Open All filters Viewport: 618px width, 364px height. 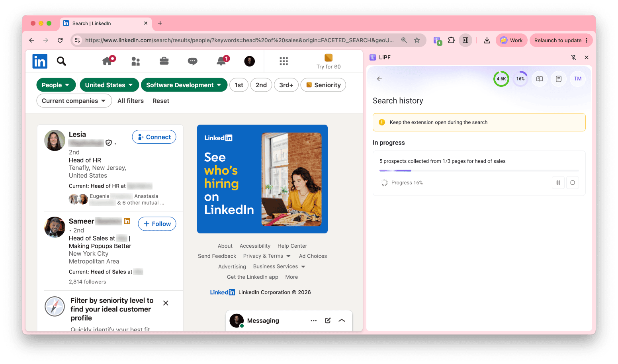coord(131,101)
